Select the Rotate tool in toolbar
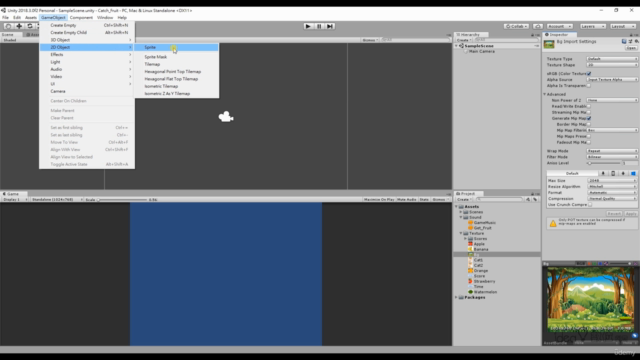640x360 pixels. (30, 26)
